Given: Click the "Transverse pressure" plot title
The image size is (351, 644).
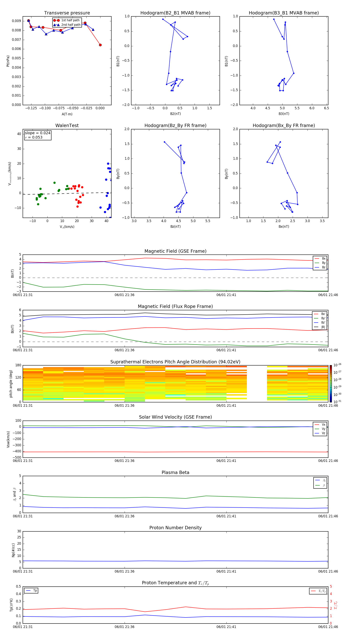Looking at the screenshot, I should (67, 13).
